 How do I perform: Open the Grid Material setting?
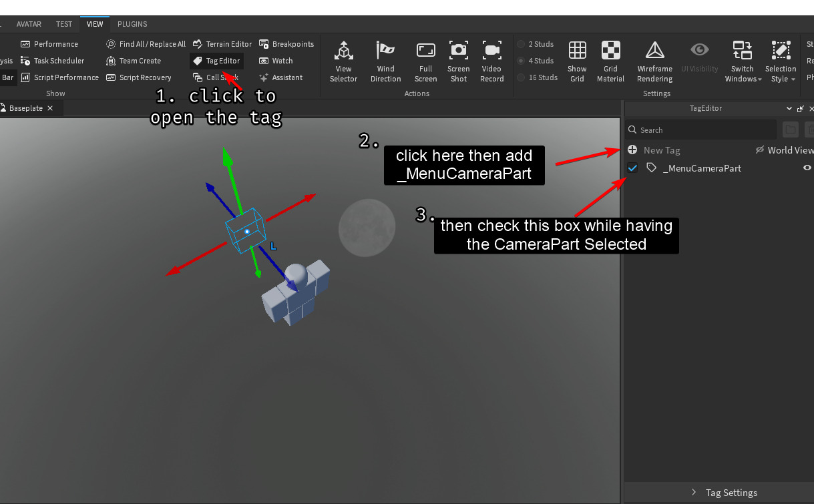tap(610, 60)
